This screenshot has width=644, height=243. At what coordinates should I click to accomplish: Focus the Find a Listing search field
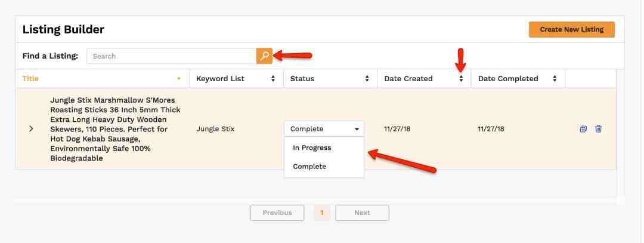172,56
